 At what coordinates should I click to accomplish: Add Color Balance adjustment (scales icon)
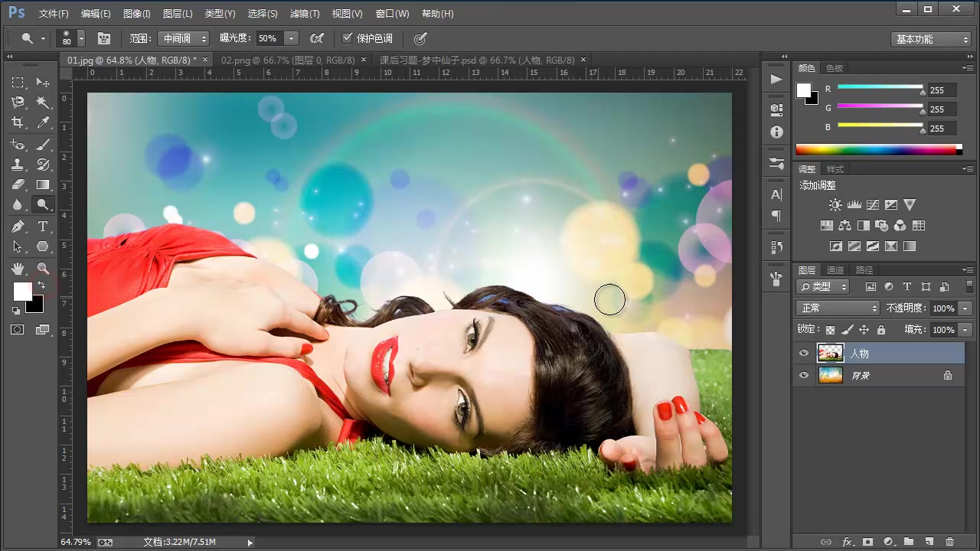point(844,226)
